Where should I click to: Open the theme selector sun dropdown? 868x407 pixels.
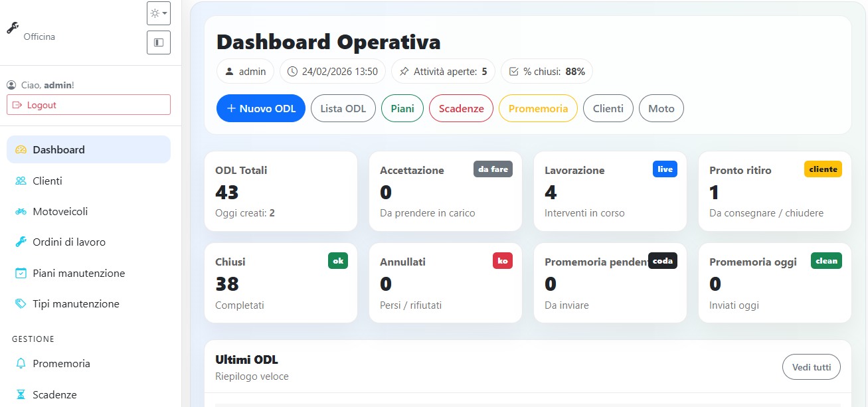click(158, 13)
